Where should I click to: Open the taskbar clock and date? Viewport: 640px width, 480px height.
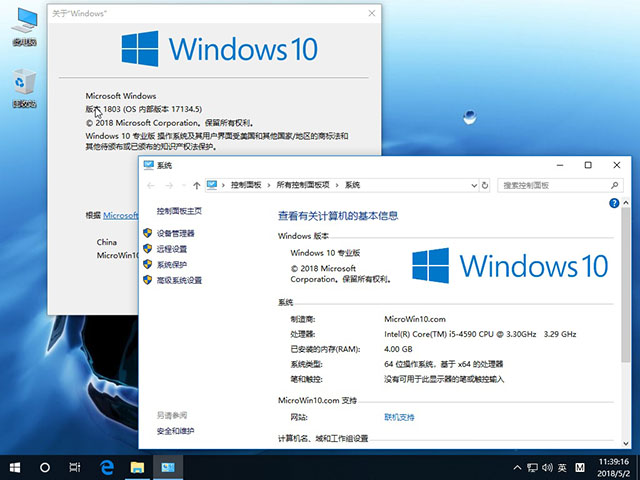613,468
